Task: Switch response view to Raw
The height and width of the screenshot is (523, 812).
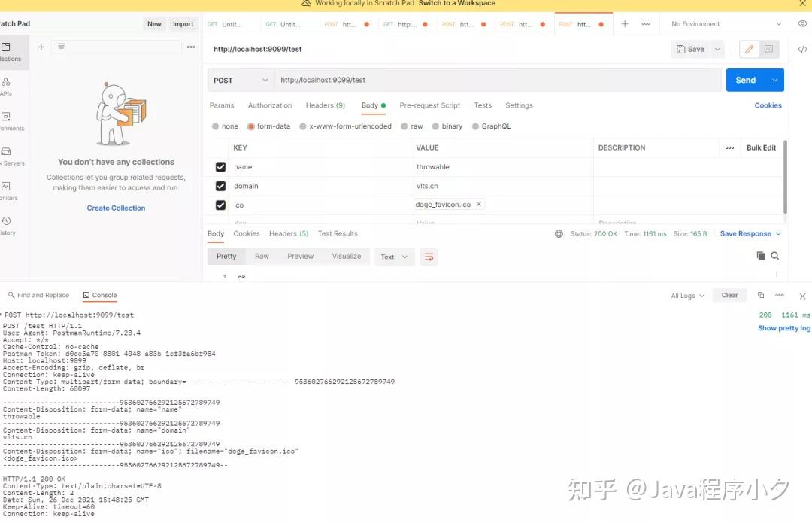Action: click(x=262, y=257)
